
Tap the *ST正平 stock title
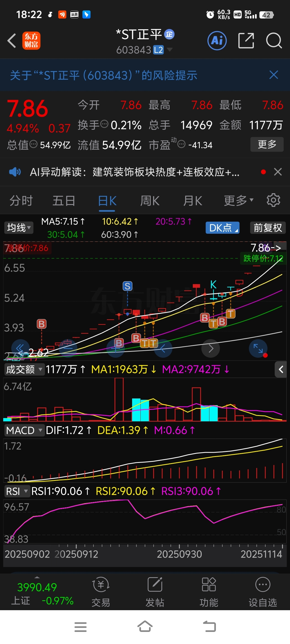point(139,35)
